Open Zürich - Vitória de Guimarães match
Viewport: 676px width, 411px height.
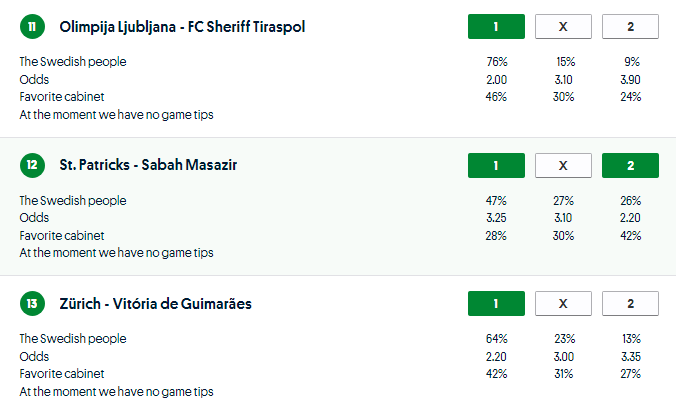155,303
